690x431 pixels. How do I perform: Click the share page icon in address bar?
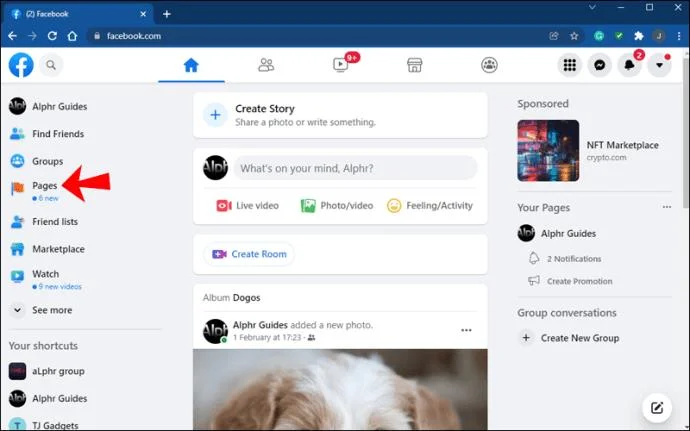pos(554,36)
